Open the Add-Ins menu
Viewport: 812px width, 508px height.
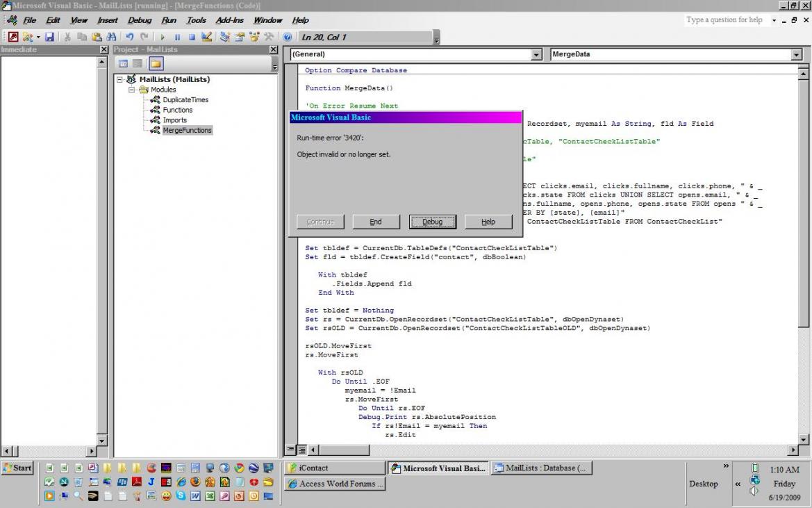click(x=229, y=20)
